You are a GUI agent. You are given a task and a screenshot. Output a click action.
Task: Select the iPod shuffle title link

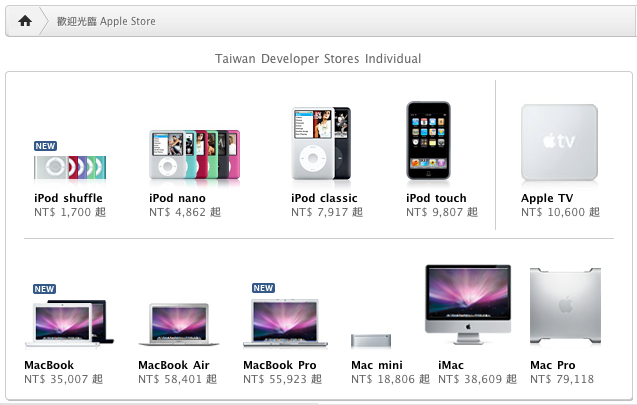coord(68,198)
